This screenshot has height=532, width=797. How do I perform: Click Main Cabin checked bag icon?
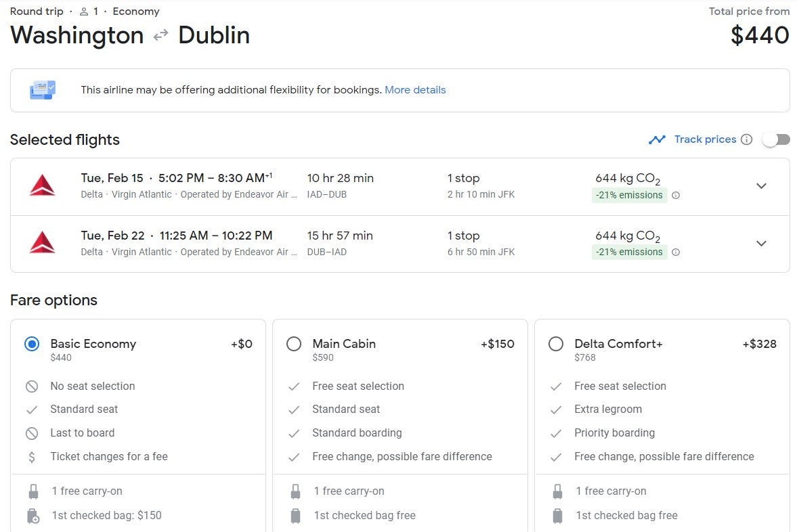(295, 516)
